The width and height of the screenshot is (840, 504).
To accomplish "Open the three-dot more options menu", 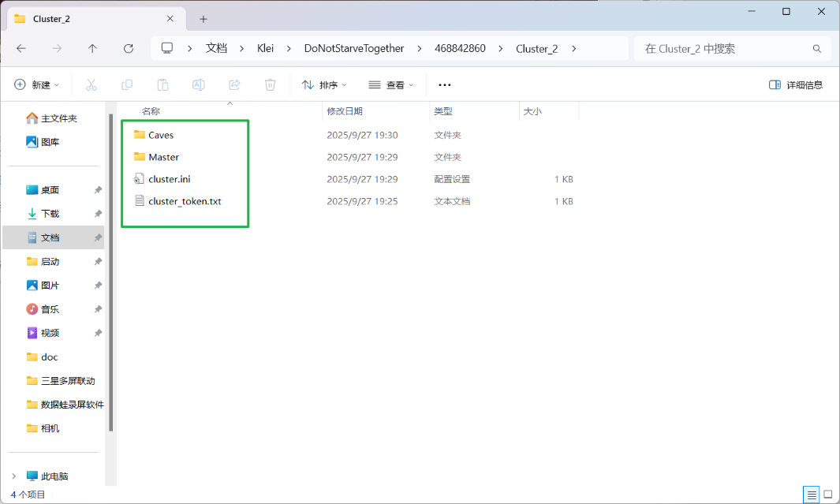I will coord(444,84).
